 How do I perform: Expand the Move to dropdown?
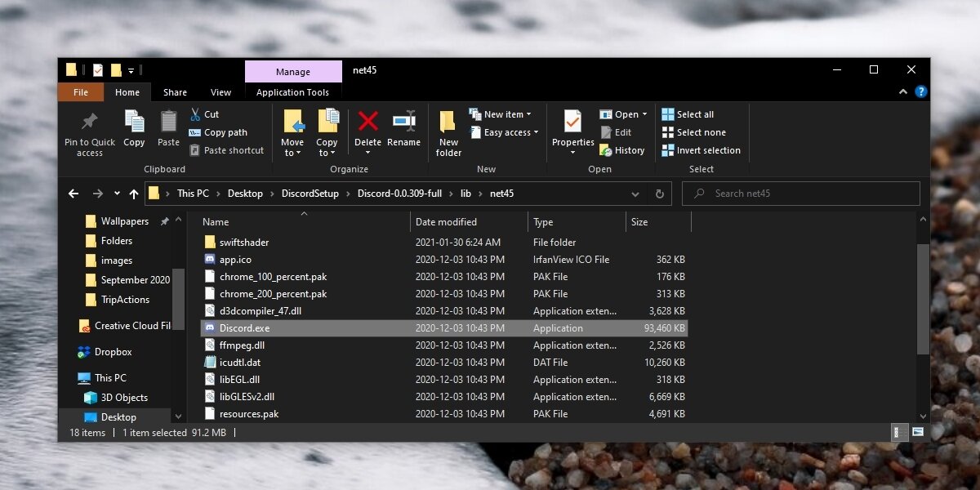[x=293, y=153]
